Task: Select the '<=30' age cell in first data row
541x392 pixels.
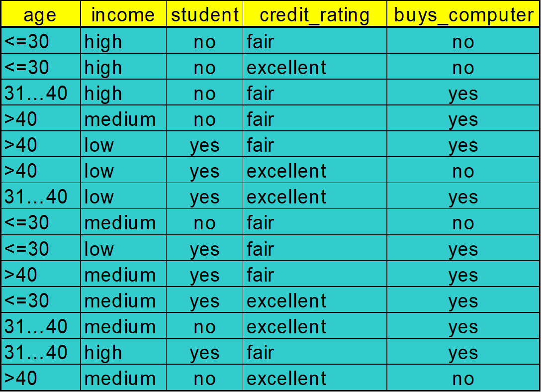Action: click(27, 42)
